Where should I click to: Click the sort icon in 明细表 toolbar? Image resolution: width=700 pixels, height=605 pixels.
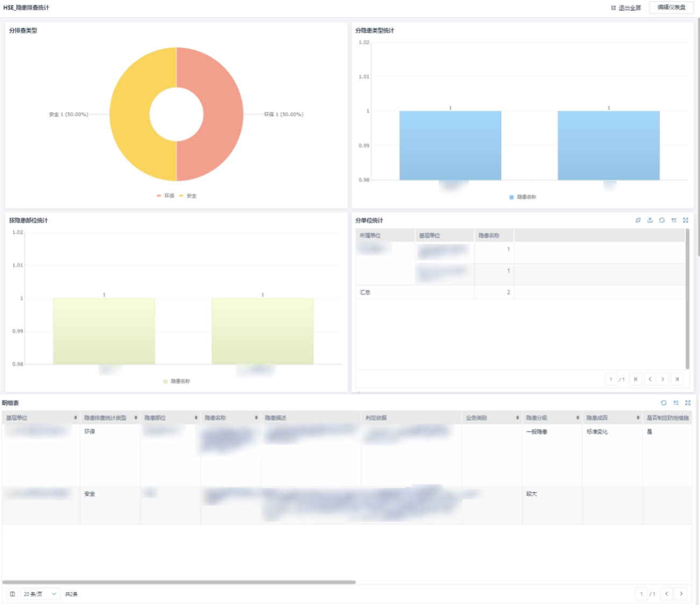click(x=676, y=403)
